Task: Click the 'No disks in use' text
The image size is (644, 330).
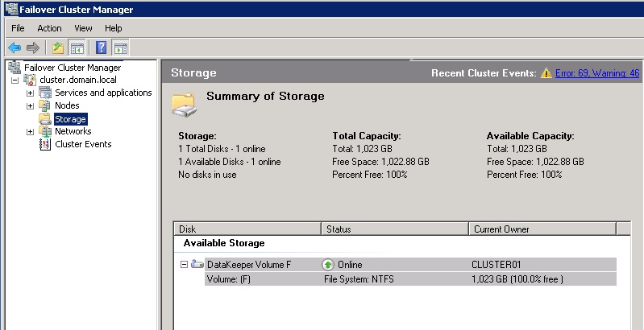Action: 207,175
